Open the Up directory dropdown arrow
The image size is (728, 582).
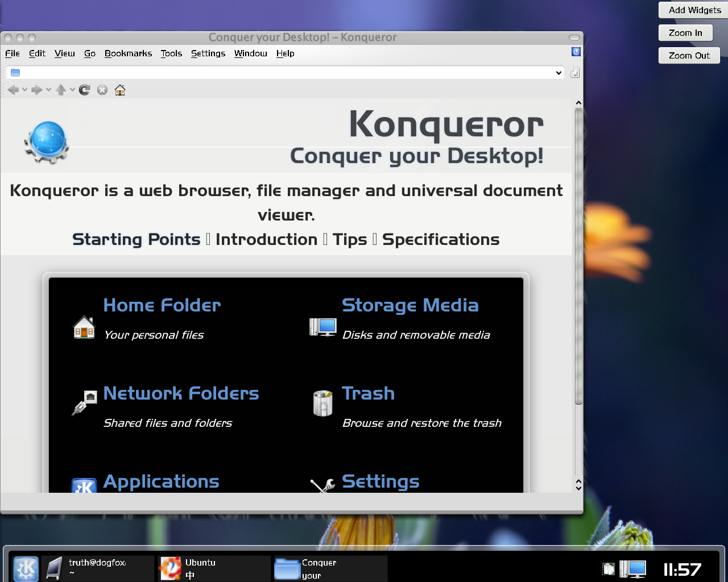(x=72, y=90)
